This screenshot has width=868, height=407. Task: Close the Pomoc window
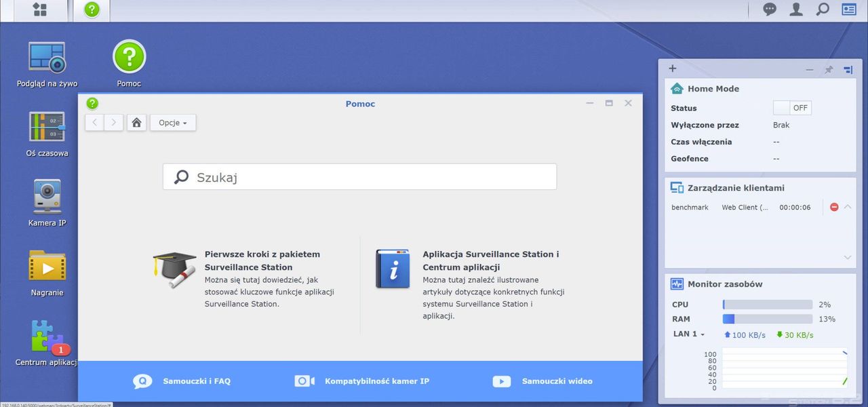click(x=628, y=103)
